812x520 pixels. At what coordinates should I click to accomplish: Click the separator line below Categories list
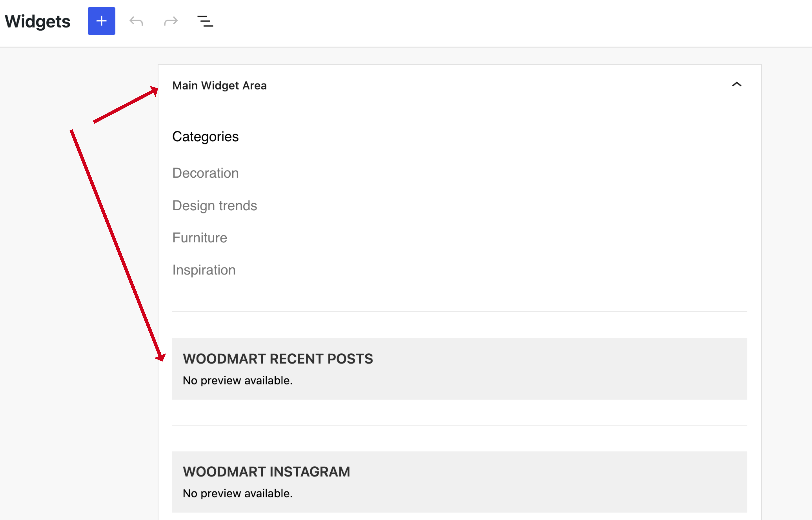459,312
